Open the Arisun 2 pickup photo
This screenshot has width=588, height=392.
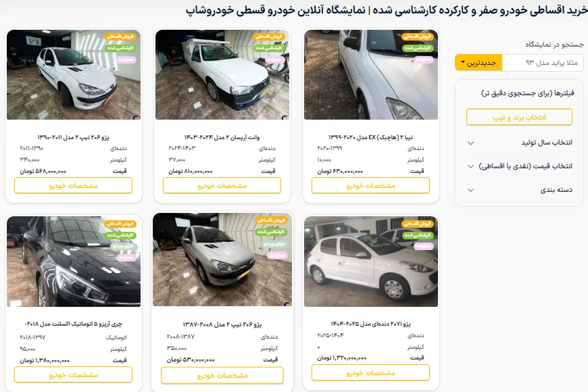coord(222,74)
